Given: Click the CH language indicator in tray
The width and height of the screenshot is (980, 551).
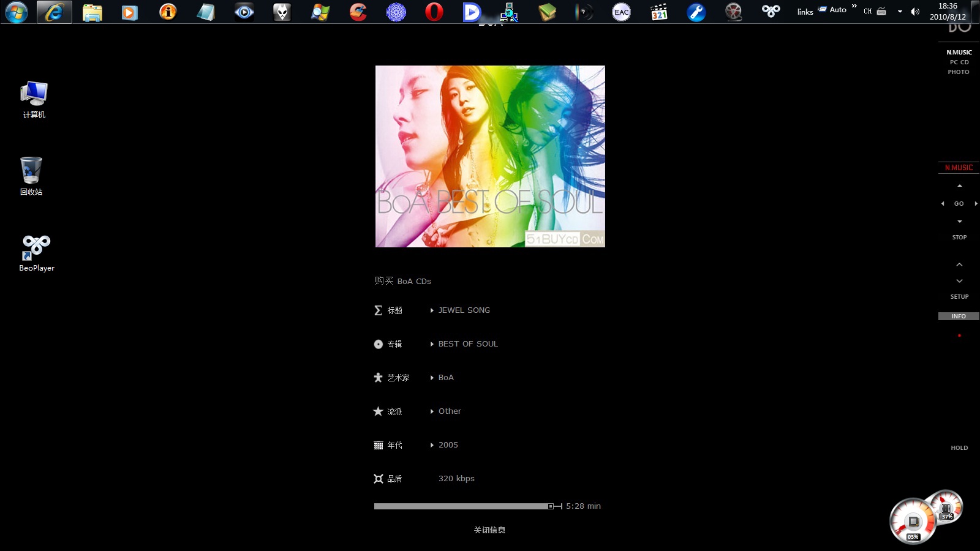Looking at the screenshot, I should tap(868, 12).
